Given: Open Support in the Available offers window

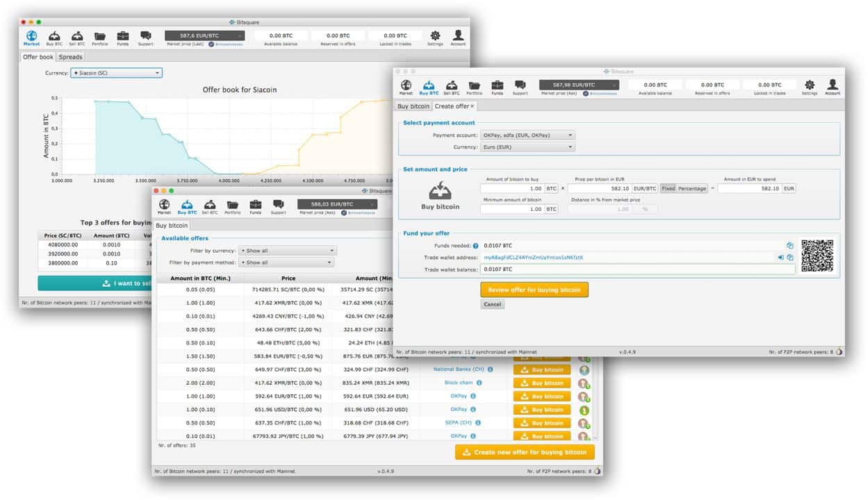Looking at the screenshot, I should (278, 207).
